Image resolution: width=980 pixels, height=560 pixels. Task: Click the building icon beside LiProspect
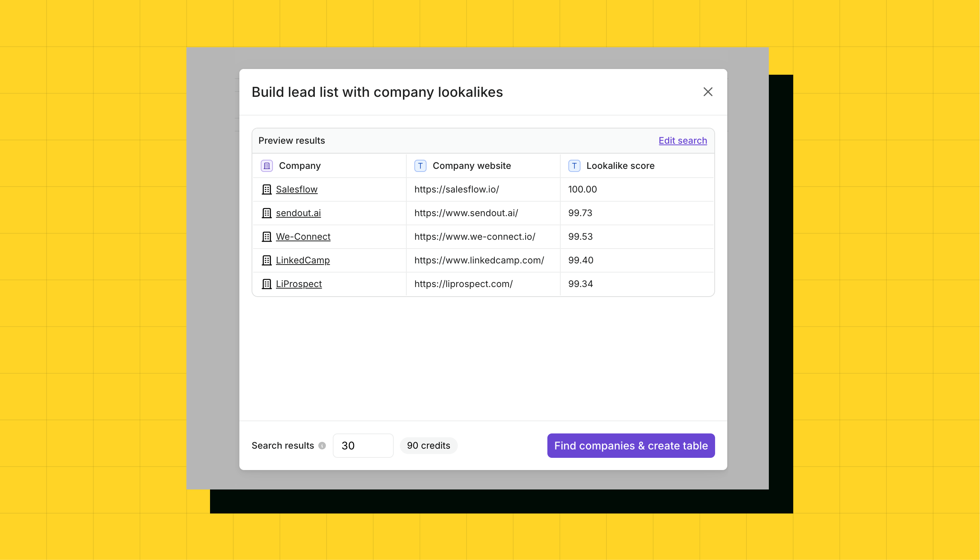(x=266, y=284)
